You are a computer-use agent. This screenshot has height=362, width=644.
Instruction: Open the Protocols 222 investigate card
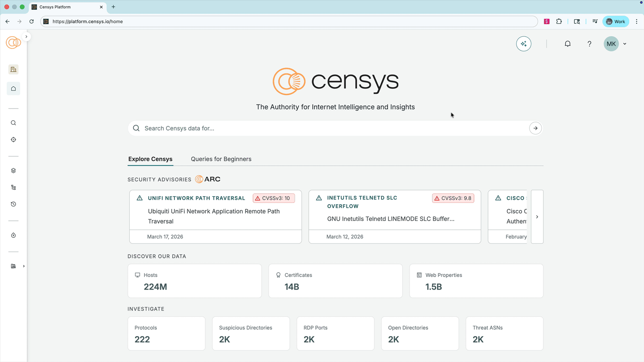click(x=166, y=333)
